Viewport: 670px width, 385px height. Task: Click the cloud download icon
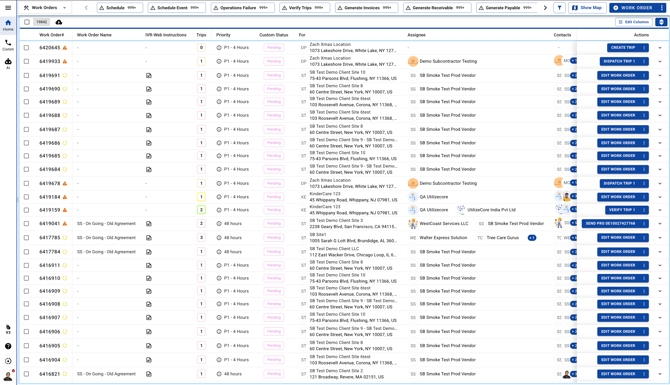tap(59, 22)
